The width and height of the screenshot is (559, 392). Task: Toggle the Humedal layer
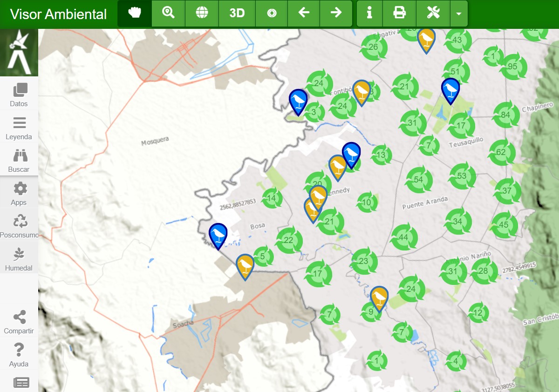click(19, 259)
